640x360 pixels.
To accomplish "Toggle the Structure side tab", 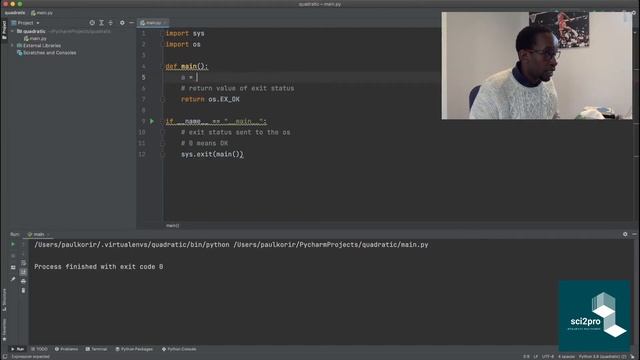I will (4, 300).
